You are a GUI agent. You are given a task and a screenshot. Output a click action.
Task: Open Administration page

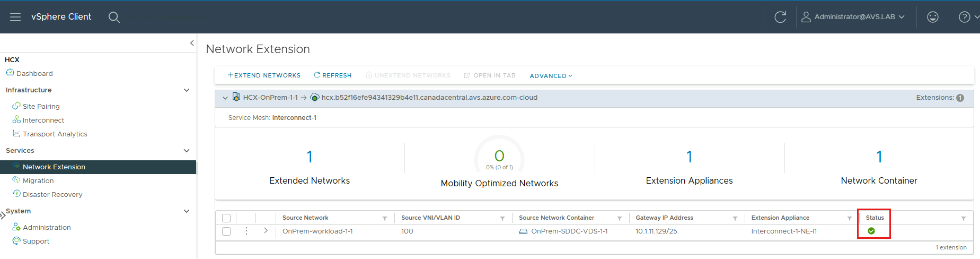[x=47, y=227]
